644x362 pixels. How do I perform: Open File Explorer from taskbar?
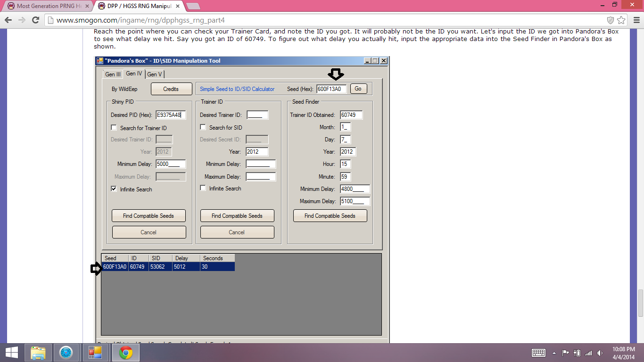pos(38,353)
